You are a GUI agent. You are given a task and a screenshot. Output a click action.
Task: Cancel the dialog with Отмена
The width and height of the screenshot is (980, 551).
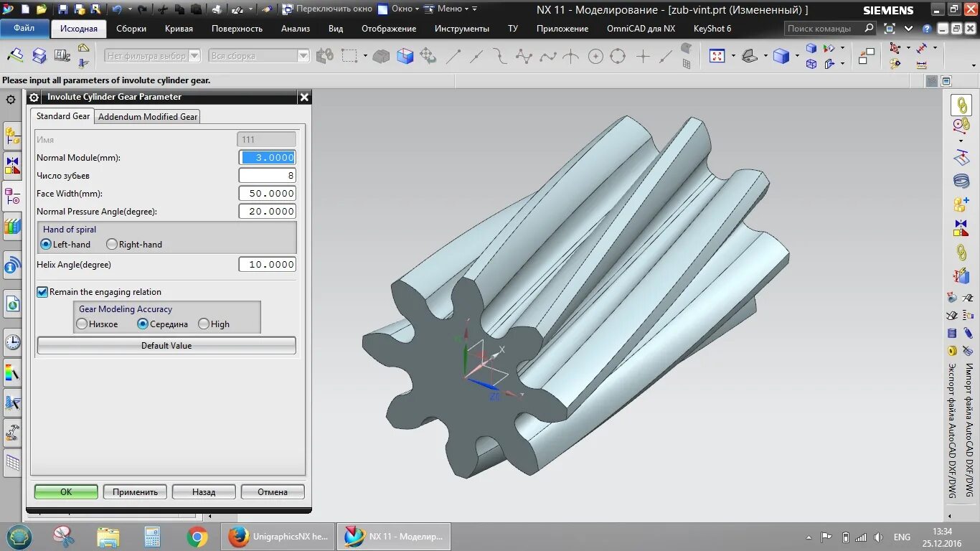point(273,491)
